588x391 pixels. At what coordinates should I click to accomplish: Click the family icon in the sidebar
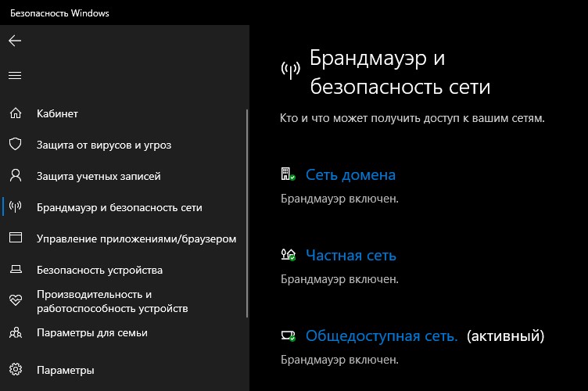16,332
